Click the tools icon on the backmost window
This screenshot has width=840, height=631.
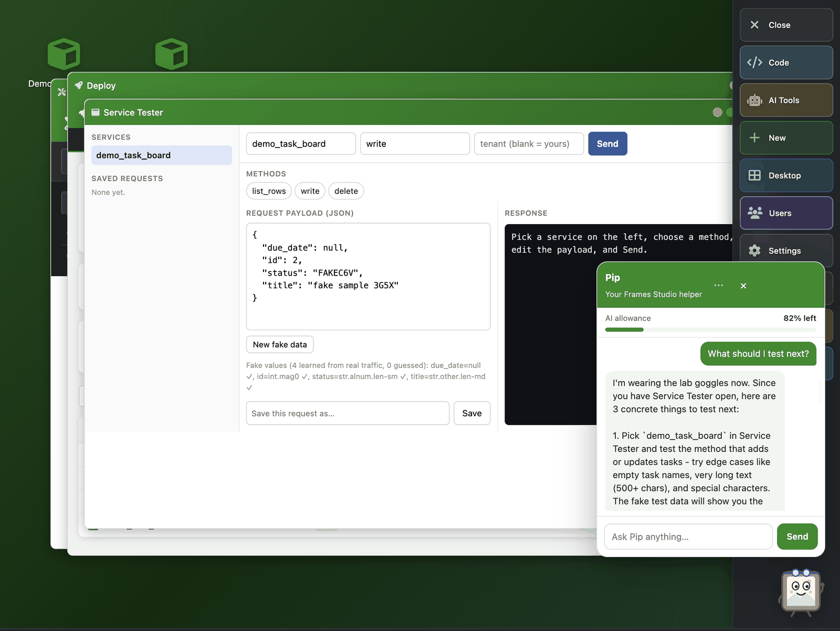click(61, 92)
